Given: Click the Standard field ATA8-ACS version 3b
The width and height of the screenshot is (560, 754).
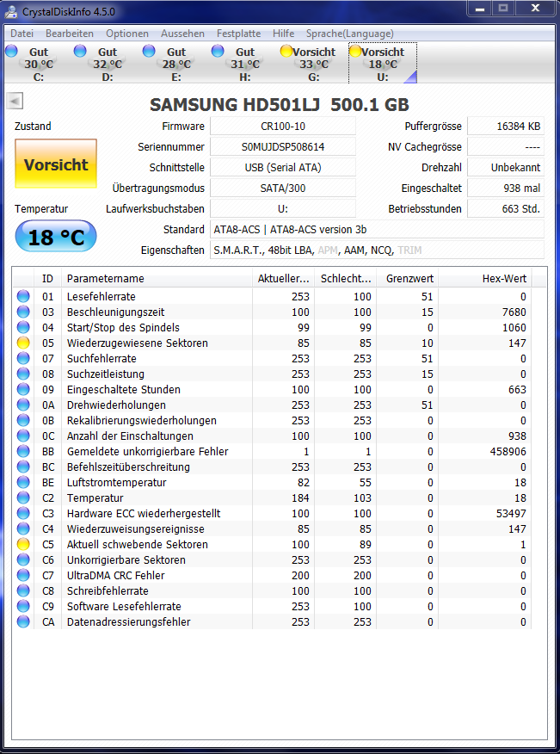Looking at the screenshot, I should (377, 229).
